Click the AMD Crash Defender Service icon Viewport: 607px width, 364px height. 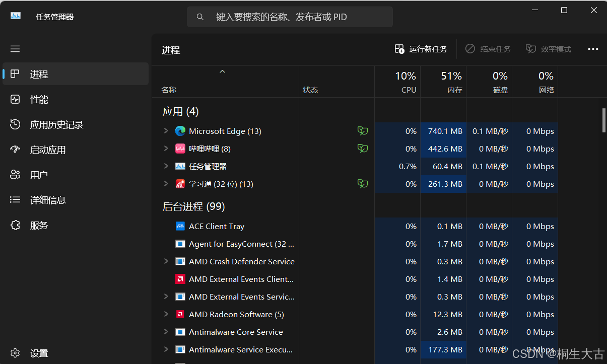pos(180,261)
